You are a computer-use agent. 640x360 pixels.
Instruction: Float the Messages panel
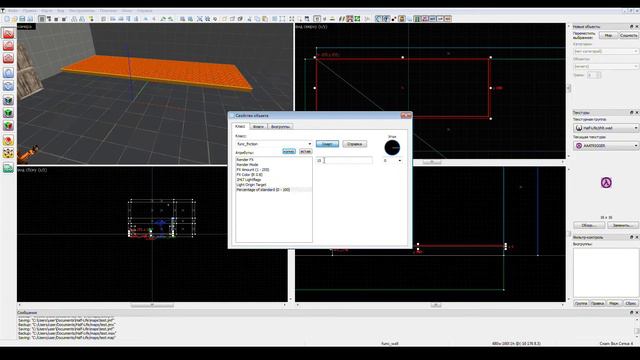point(631,312)
